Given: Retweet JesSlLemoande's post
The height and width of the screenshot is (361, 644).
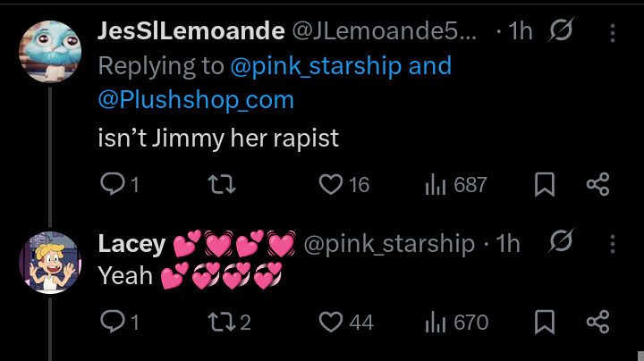Looking at the screenshot, I should tap(222, 184).
